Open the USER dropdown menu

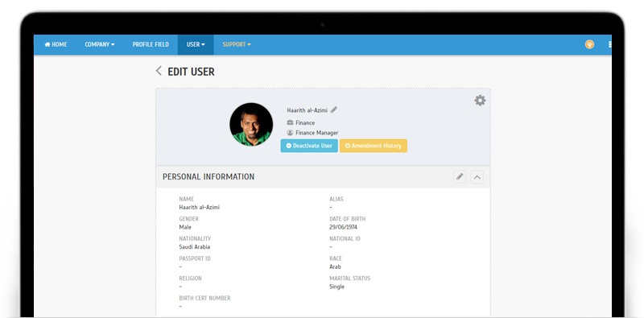(196, 44)
